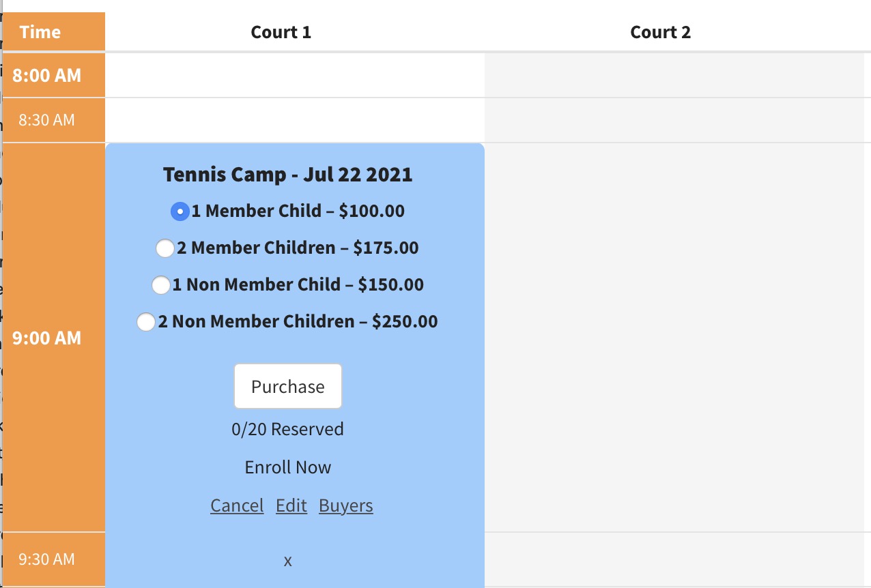The width and height of the screenshot is (871, 588).
Task: Click the Time column header
Action: [40, 32]
